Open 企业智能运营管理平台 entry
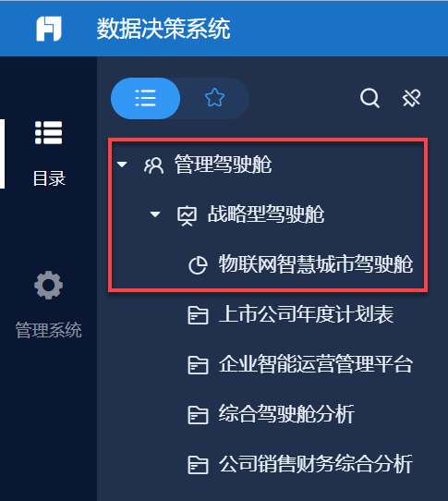This screenshot has height=501, width=448. click(x=316, y=364)
